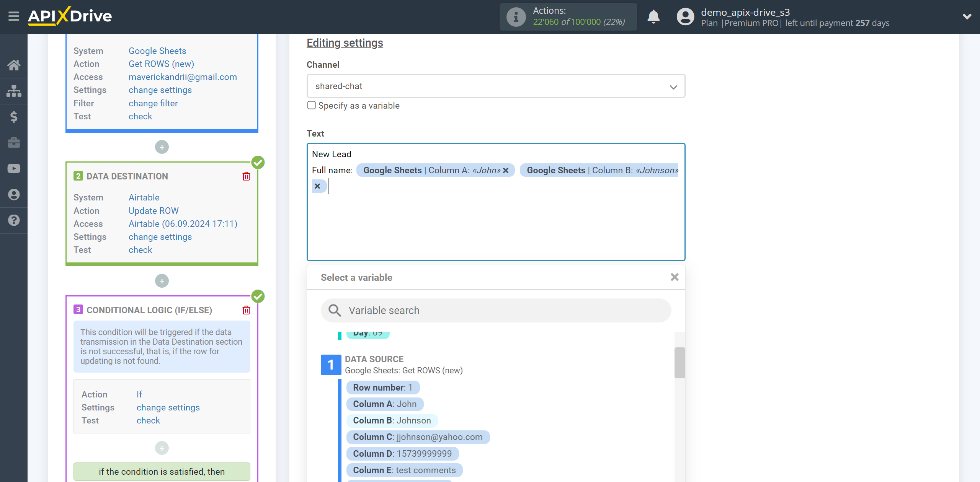Insert the Column C email variable
980x482 pixels.
pyautogui.click(x=418, y=437)
